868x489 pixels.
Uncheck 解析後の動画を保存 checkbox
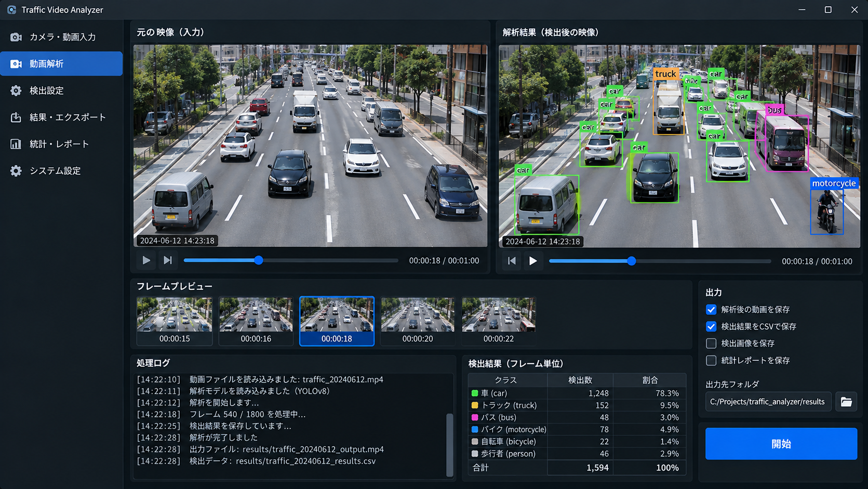click(711, 310)
